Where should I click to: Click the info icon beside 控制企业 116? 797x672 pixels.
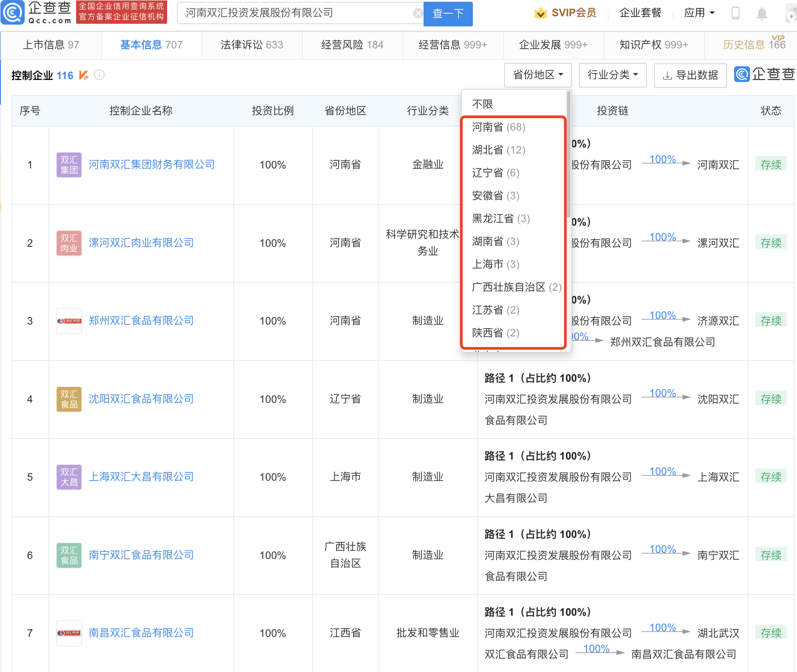100,75
